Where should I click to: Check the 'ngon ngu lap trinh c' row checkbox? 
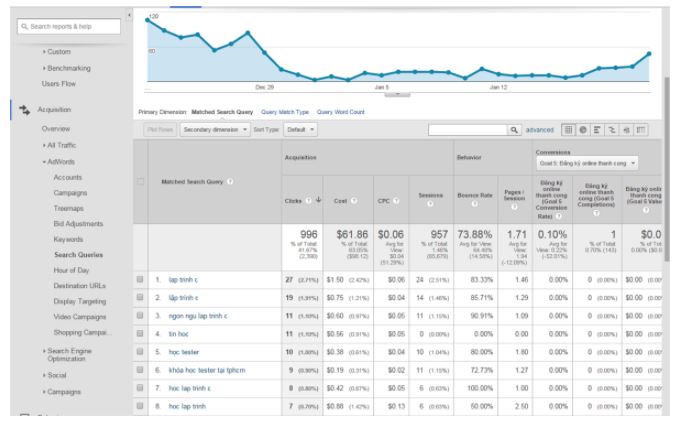(140, 316)
